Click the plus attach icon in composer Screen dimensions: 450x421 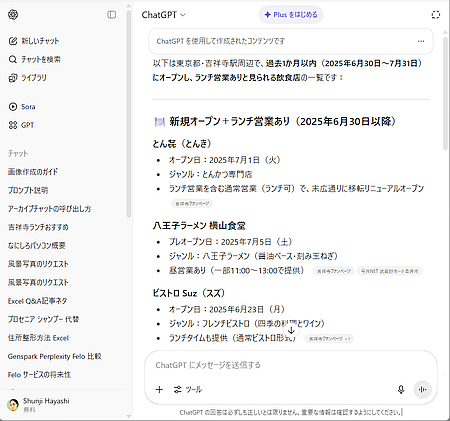159,389
